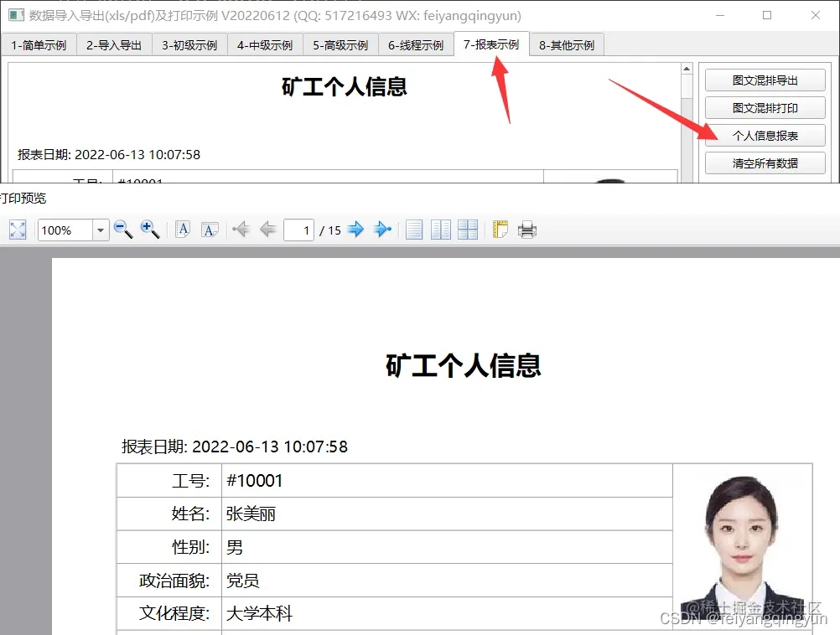The image size is (840, 635).
Task: Open the page setup icon in preview toolbar
Action: (x=499, y=229)
